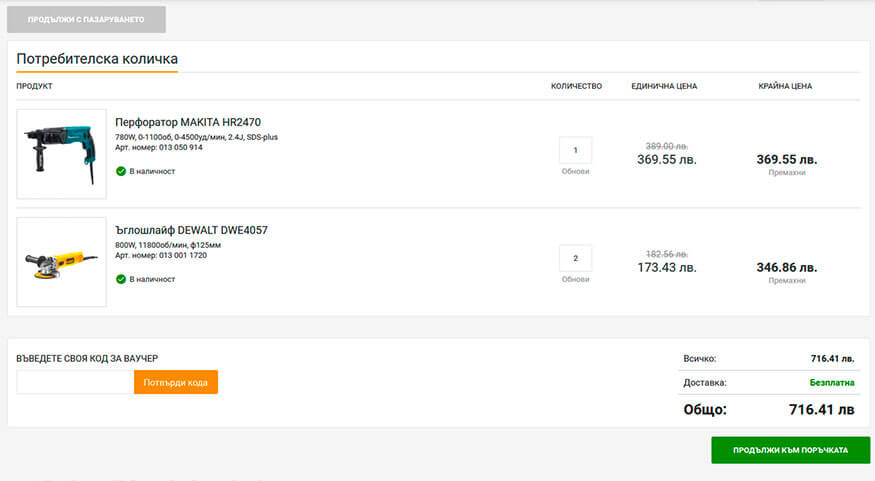Viewport: 875px width, 481px height.
Task: Click the 'КРАЙНА ЦЕНА' column header
Action: [x=785, y=86]
